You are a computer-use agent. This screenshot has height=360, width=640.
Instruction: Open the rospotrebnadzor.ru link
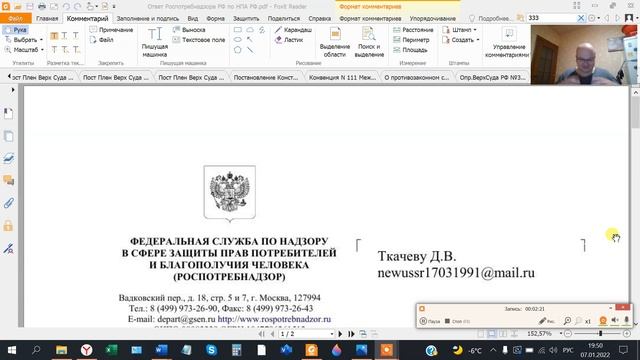(274, 319)
